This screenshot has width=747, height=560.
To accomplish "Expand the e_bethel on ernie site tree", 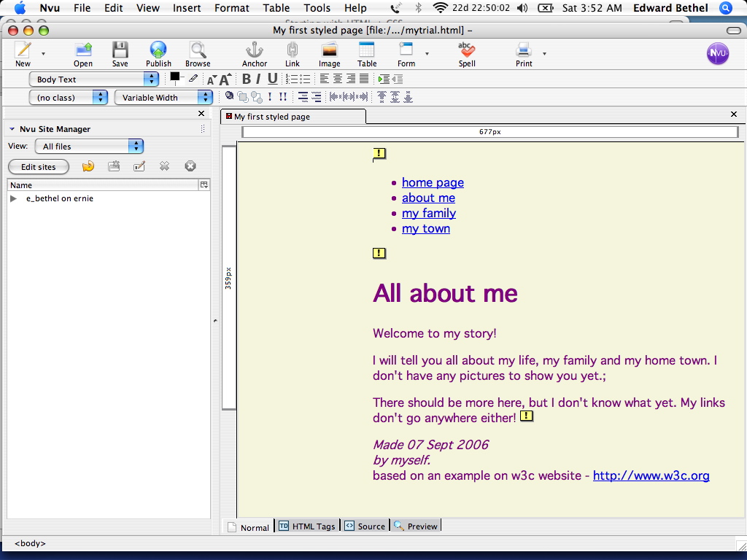I will (x=12, y=198).
